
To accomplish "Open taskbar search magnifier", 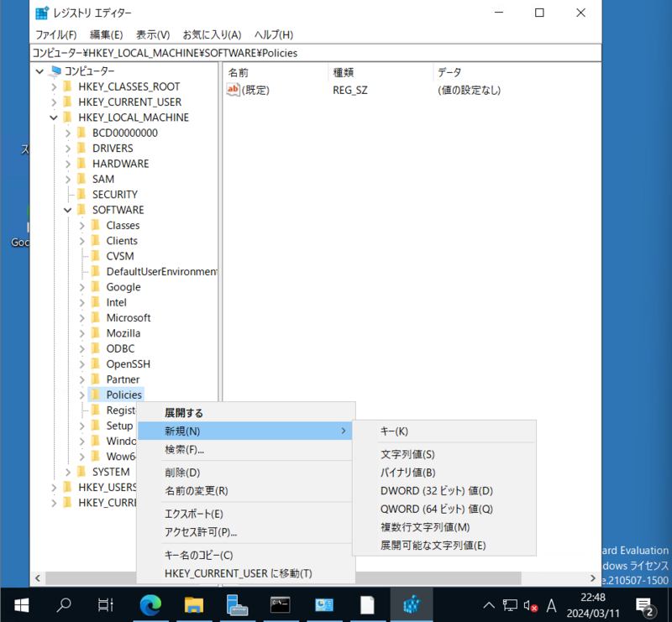I will [64, 605].
